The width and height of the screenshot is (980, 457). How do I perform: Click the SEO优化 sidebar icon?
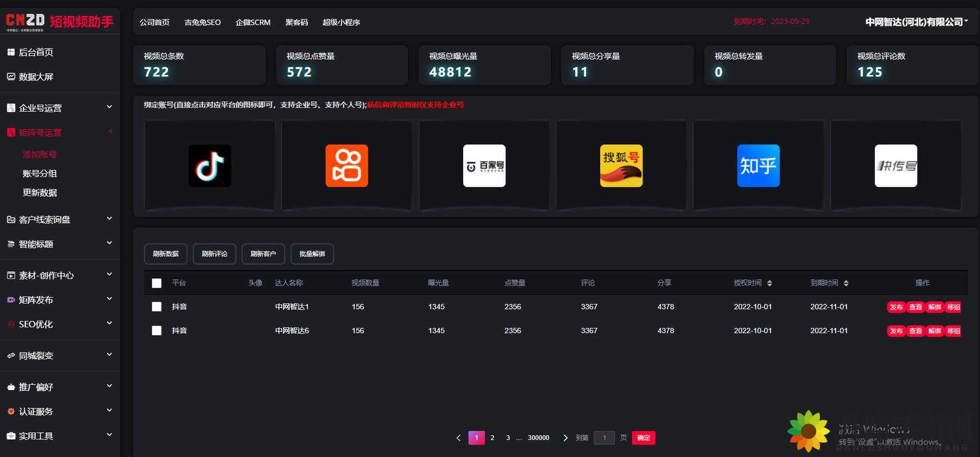(11, 324)
